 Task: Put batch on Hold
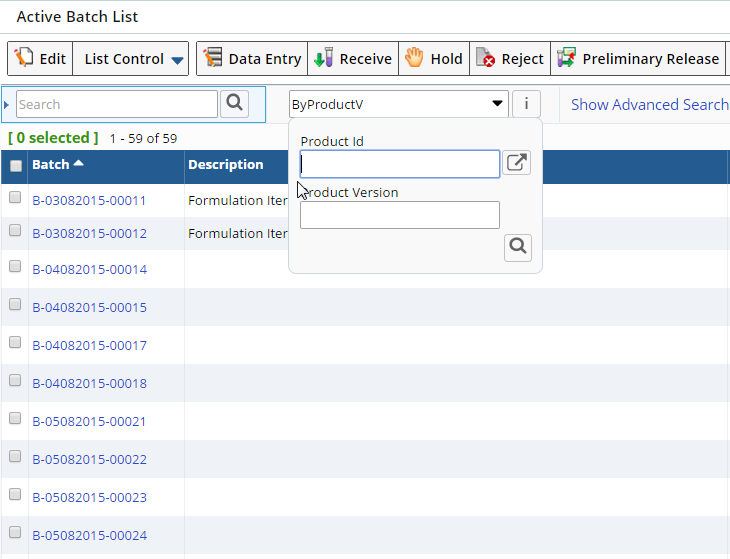[x=434, y=59]
